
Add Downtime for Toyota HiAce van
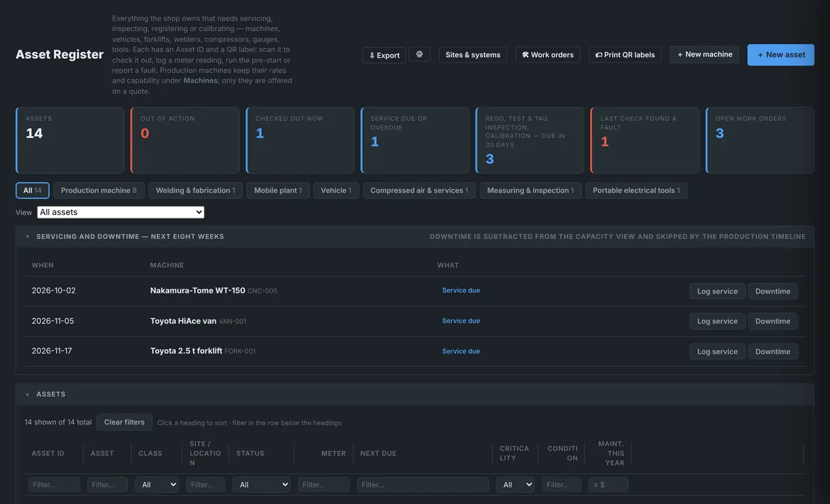[773, 321]
